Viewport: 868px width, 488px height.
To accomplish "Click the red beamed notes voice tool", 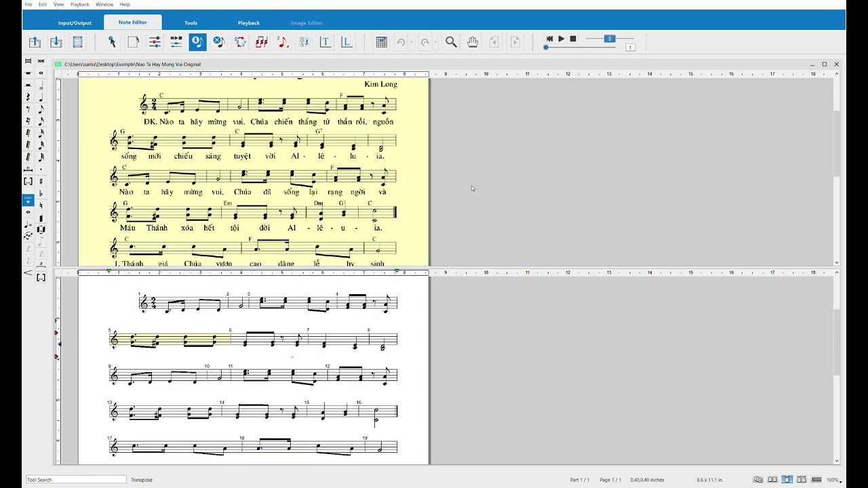I will [x=261, y=42].
